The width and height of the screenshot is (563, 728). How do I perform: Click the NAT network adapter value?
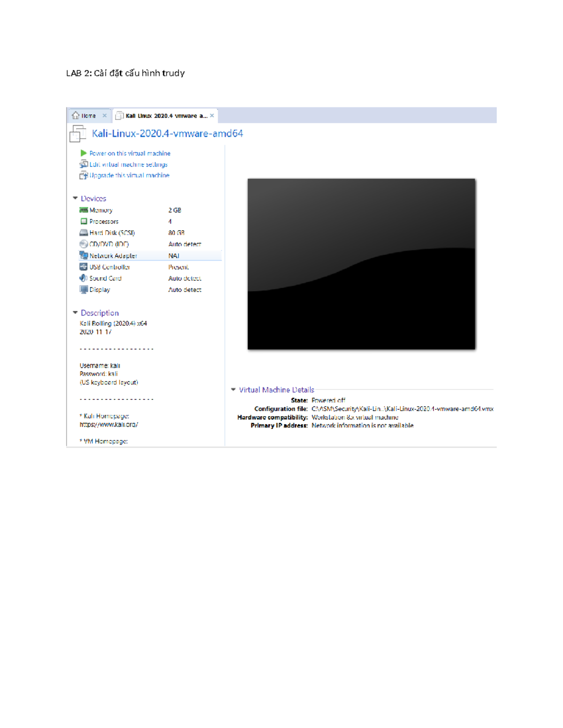click(x=174, y=255)
